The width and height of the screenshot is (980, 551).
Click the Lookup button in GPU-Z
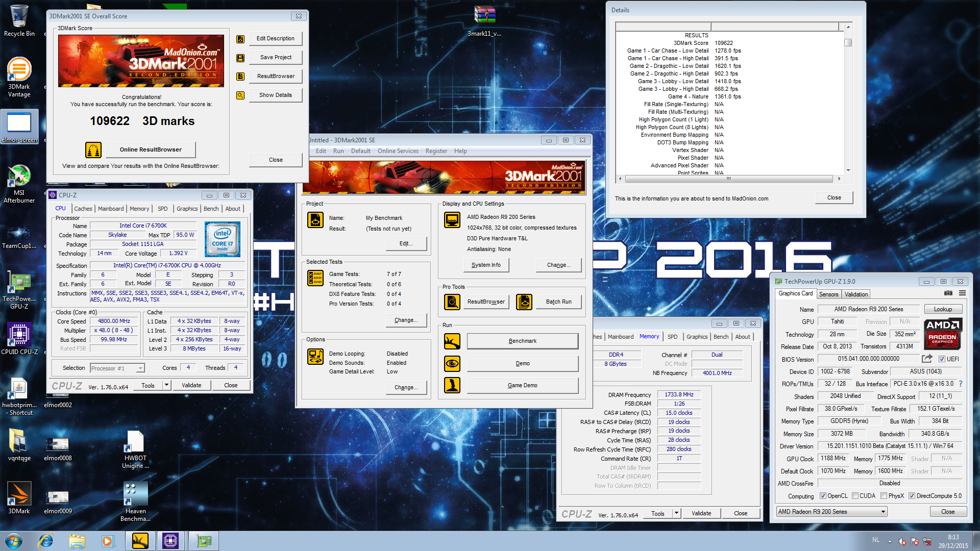[943, 309]
